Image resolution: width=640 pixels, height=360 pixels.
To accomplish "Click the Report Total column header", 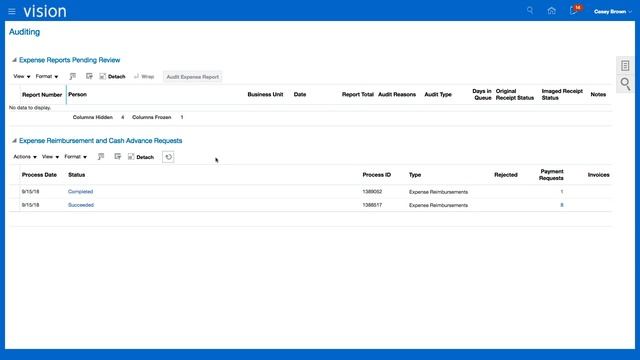I will click(x=358, y=94).
